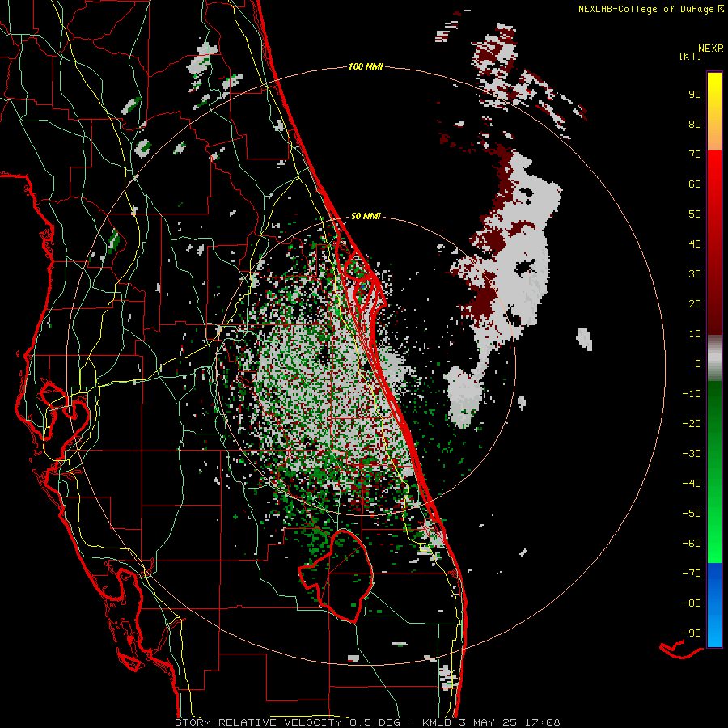Click the -90 value on the velocity scale
Screen dimensions: 728x728
[692, 633]
